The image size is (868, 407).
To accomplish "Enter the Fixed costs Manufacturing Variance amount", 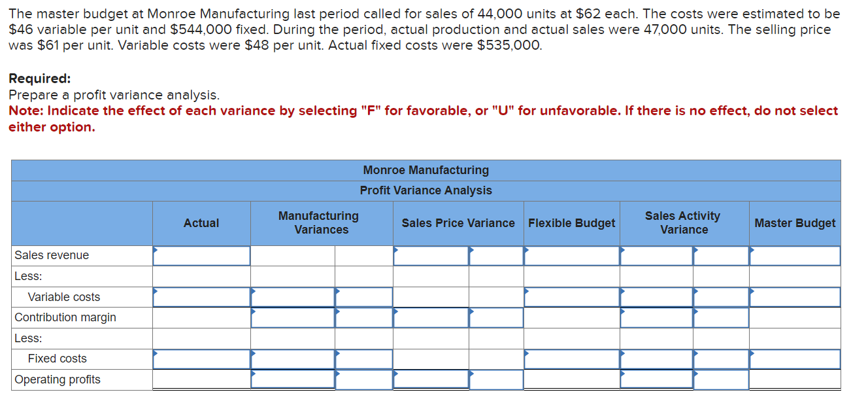I will 293,359.
